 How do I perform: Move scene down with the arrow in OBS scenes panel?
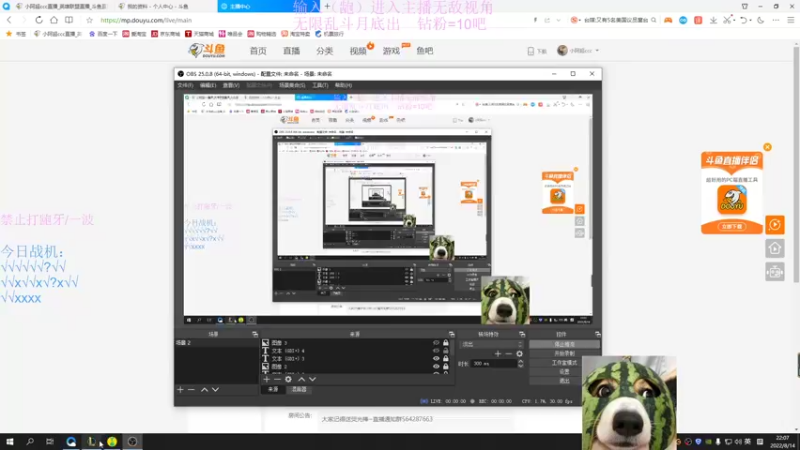215,389
